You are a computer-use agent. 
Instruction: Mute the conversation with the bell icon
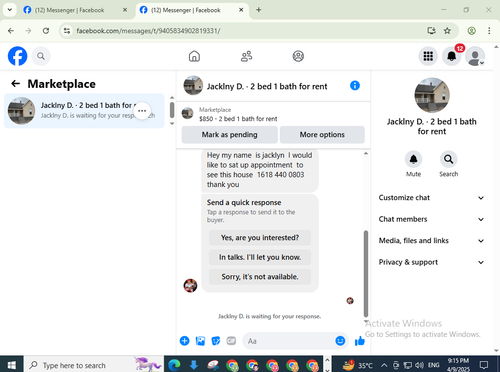point(413,159)
